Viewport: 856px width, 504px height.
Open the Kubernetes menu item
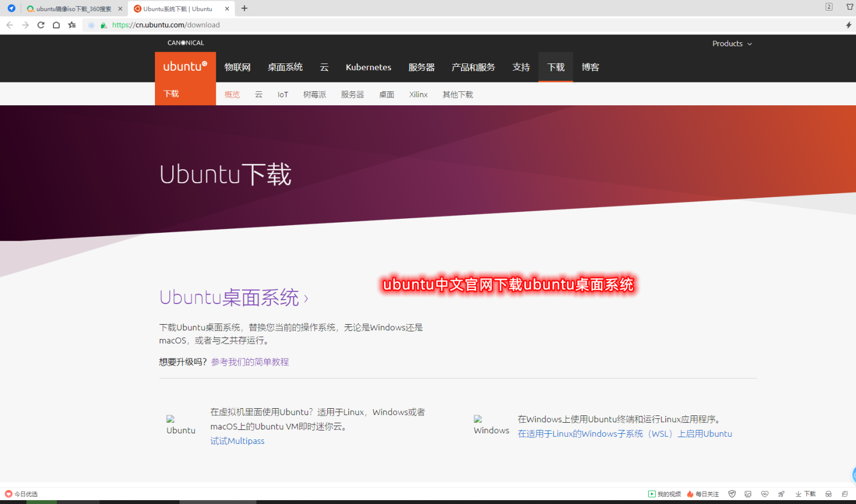coord(368,67)
